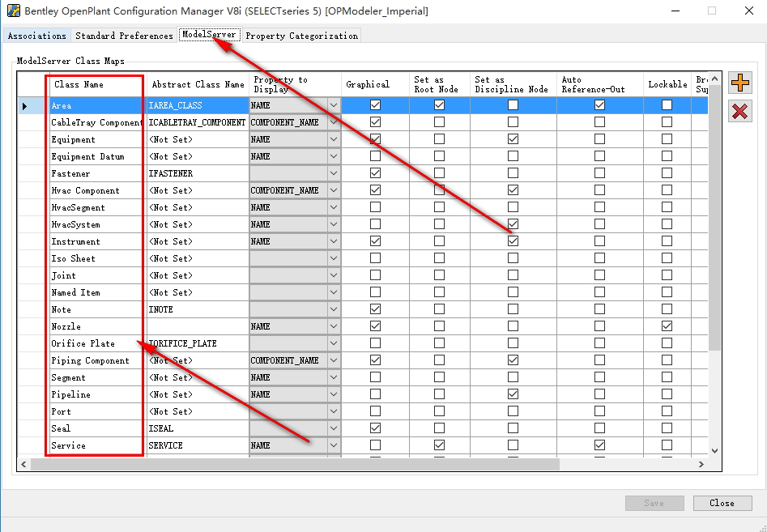Click the ISEAL abstract class cell
Viewport: 767px width, 532px height.
[x=198, y=428]
